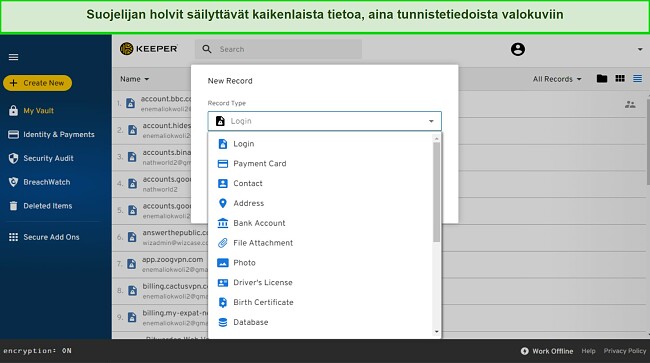Click scroll-up arrow of record type list
650x363 pixels.
point(437,138)
